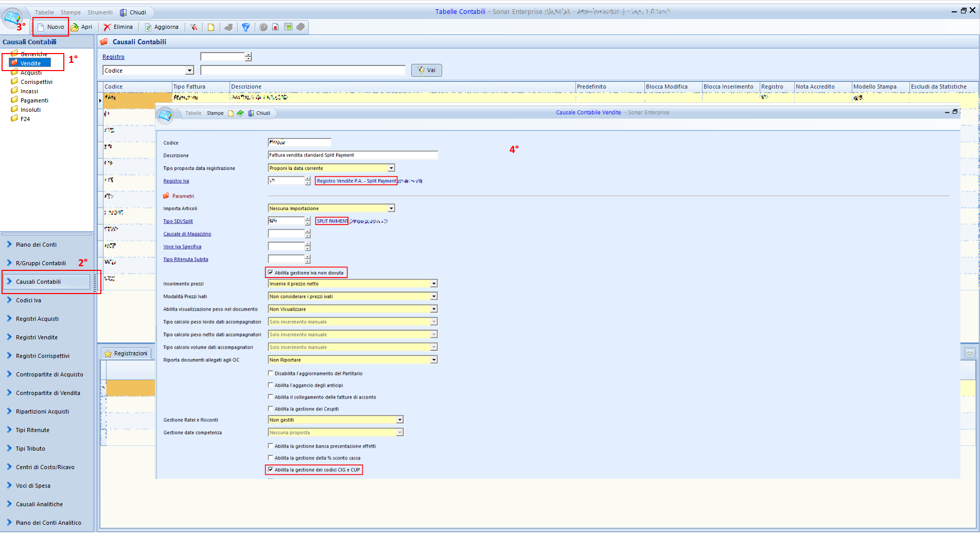Open the Gestione Ratei e Risconti dropdown
Screen dimensions: 980x533
[400, 420]
